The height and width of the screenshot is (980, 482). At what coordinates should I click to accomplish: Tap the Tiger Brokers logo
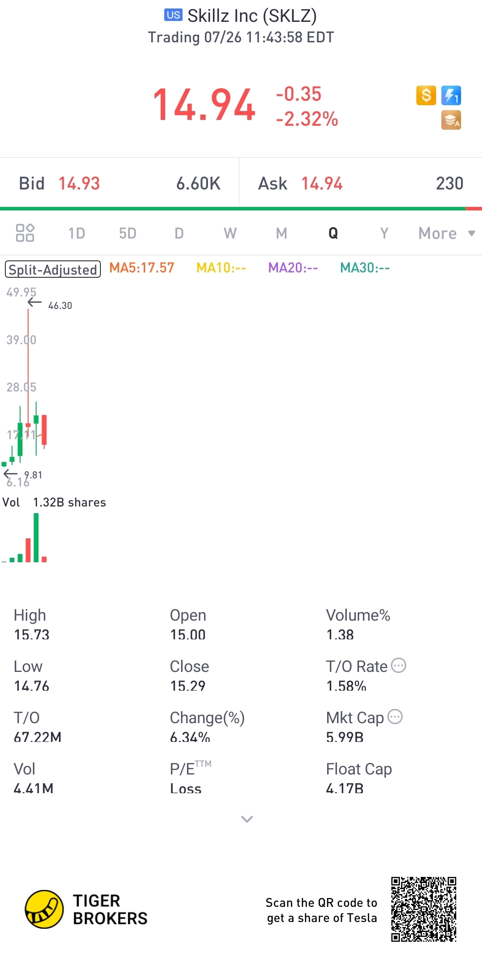pyautogui.click(x=86, y=910)
